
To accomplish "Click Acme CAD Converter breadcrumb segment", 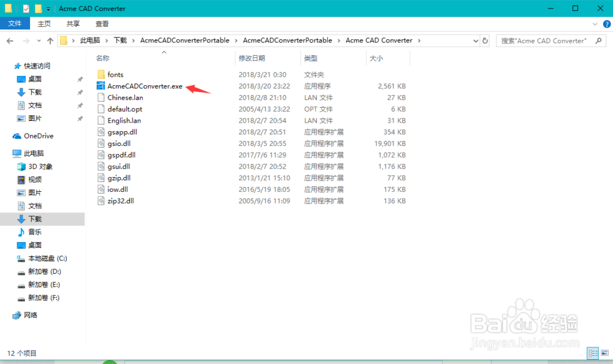I will coord(379,40).
